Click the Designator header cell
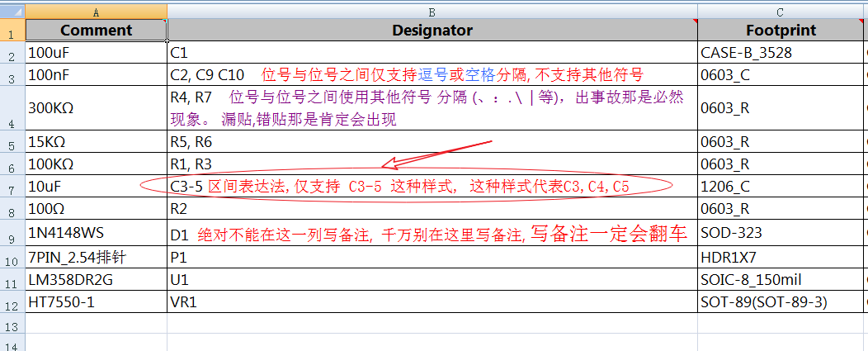 click(x=432, y=31)
